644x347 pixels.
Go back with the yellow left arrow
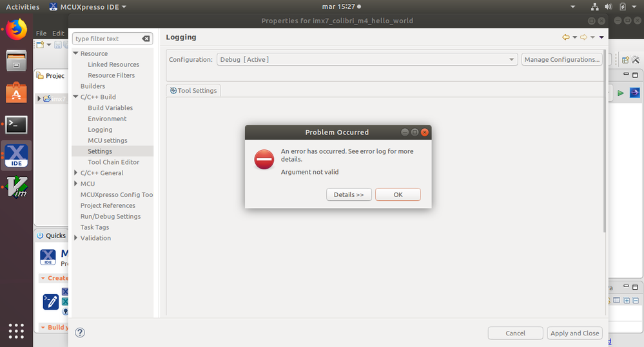(x=566, y=37)
